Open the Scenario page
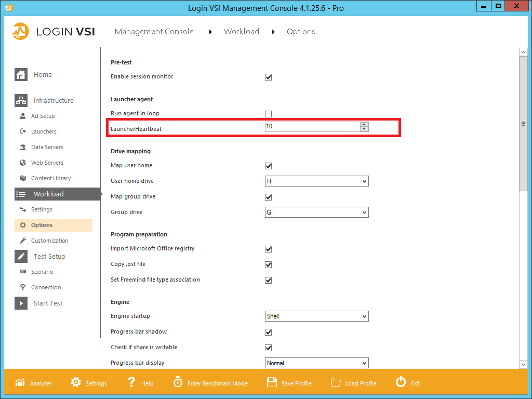 (x=42, y=272)
